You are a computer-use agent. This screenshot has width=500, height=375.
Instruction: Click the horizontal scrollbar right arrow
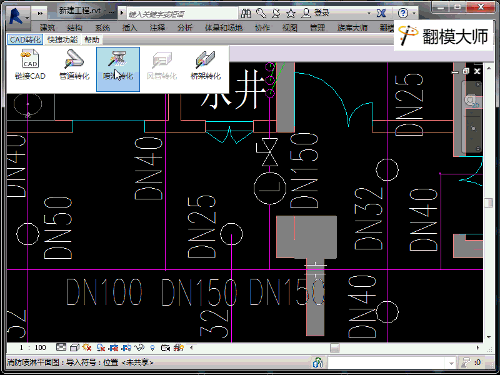[x=478, y=348]
